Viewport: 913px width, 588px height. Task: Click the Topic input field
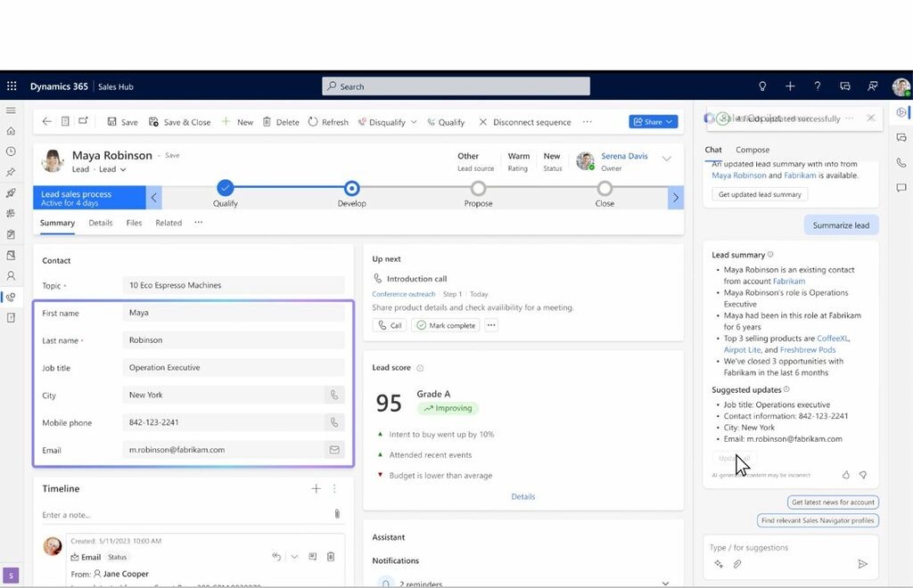(234, 285)
